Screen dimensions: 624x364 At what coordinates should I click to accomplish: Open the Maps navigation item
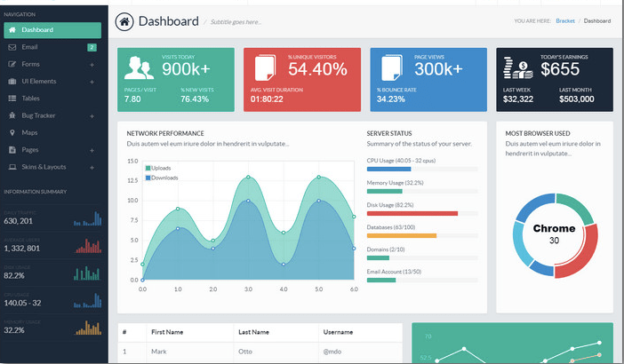pyautogui.click(x=52, y=132)
